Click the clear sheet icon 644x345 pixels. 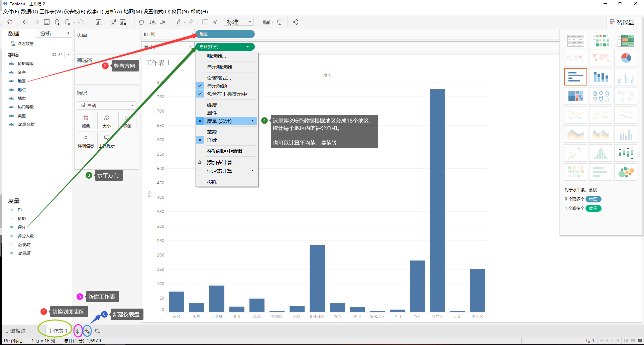[123, 22]
